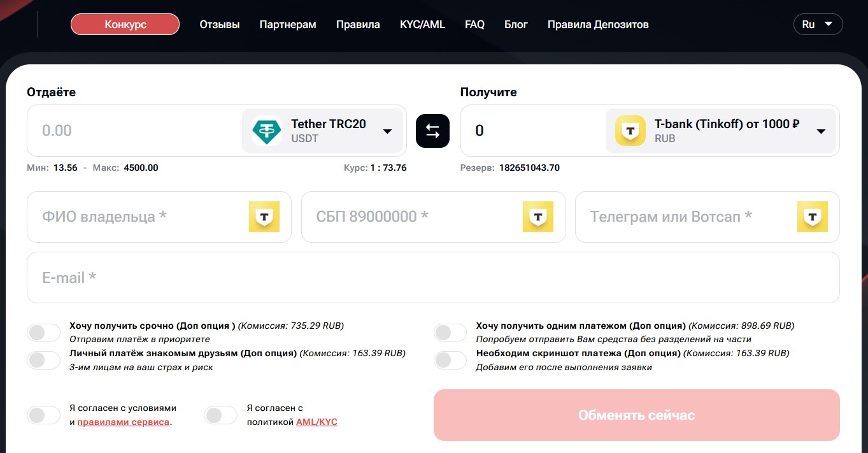Screen dimensions: 868x453
Task: Click the Tether USDT logo icon
Action: (267, 131)
